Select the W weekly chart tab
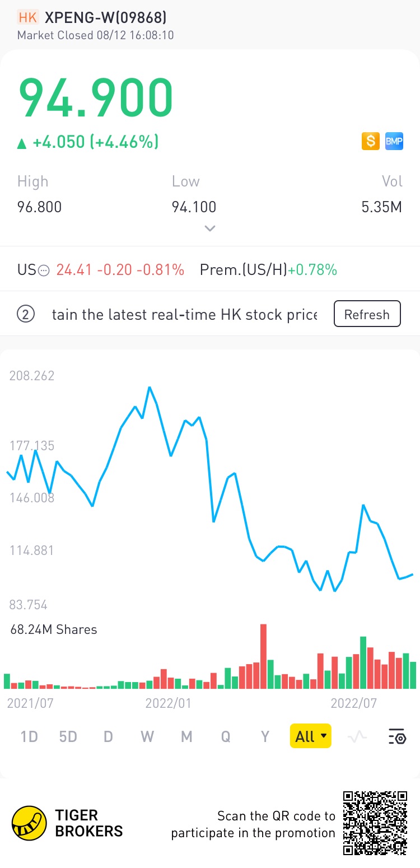 coord(147,736)
